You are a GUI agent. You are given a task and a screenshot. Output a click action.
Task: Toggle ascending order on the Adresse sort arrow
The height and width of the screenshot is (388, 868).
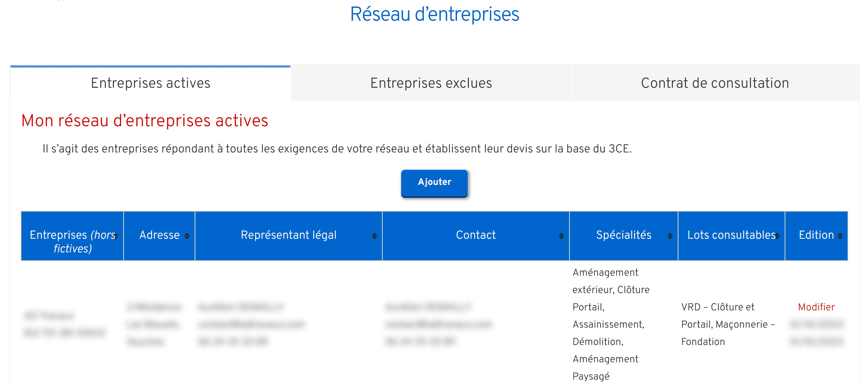tap(186, 236)
